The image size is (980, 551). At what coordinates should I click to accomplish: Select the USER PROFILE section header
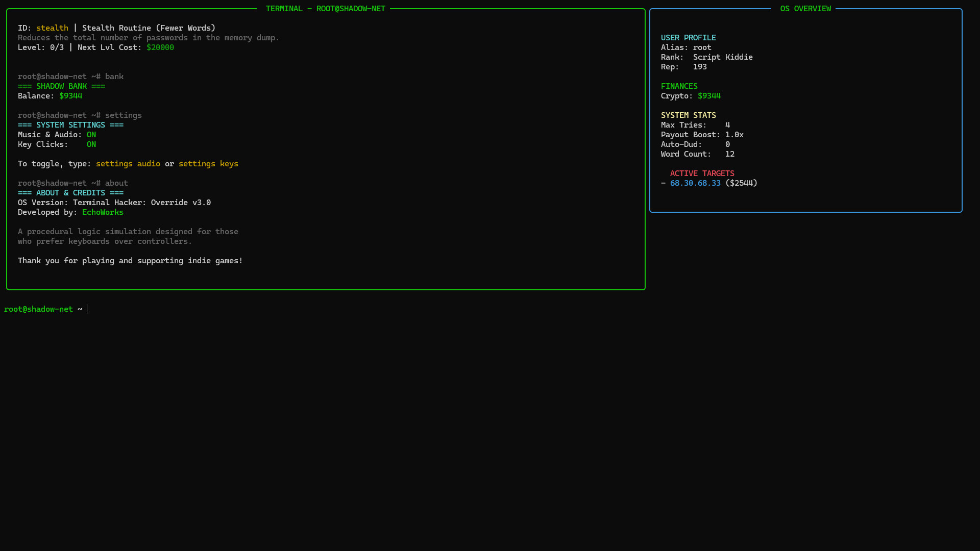(x=688, y=37)
